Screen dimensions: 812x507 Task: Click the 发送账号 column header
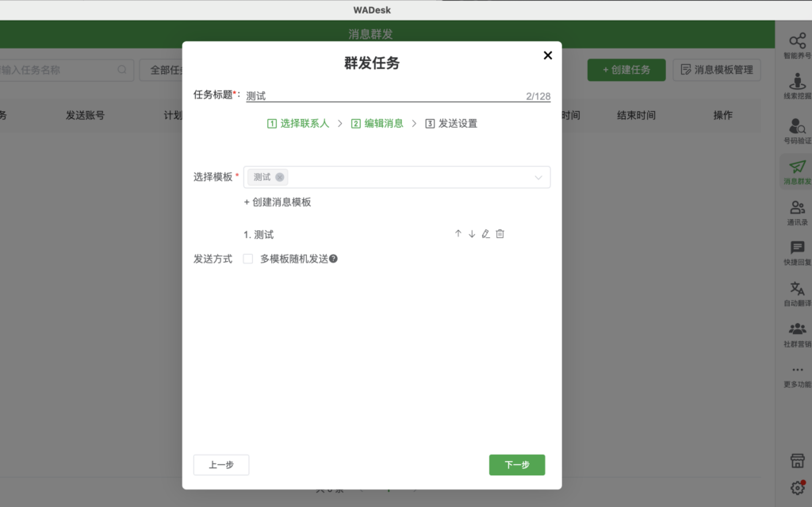pos(85,116)
